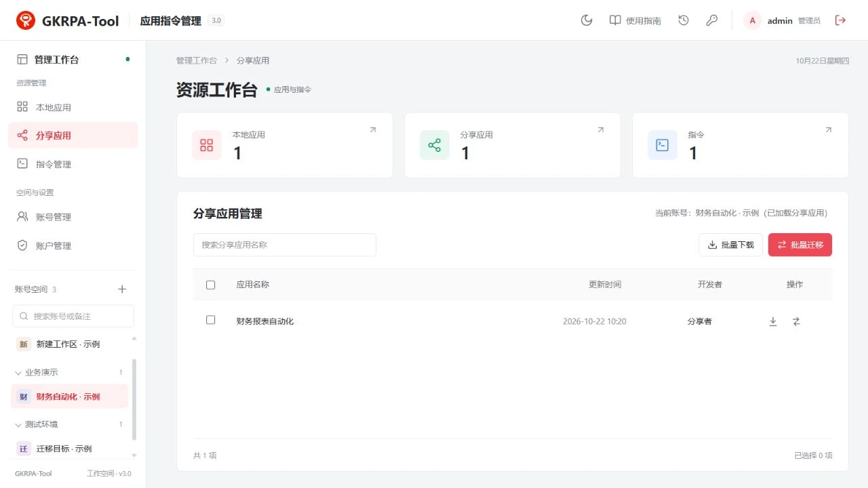Focus the 搜索分享应用名称 search box

(285, 245)
